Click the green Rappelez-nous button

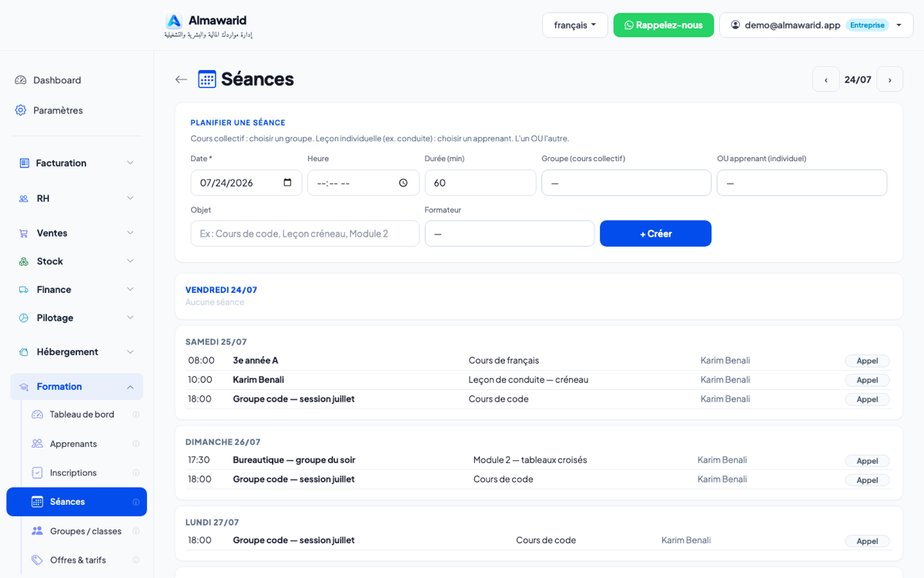(x=664, y=25)
